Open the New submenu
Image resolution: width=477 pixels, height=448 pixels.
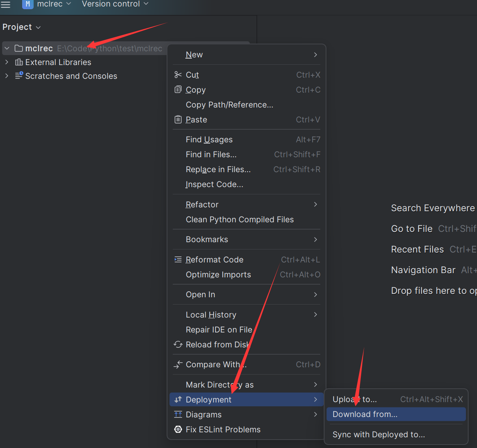[247, 55]
